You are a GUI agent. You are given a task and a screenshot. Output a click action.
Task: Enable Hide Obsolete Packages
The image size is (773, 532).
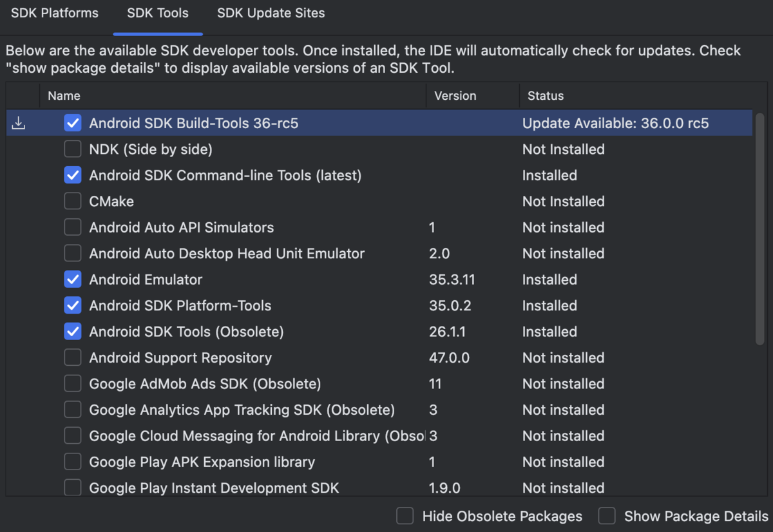[x=405, y=516]
